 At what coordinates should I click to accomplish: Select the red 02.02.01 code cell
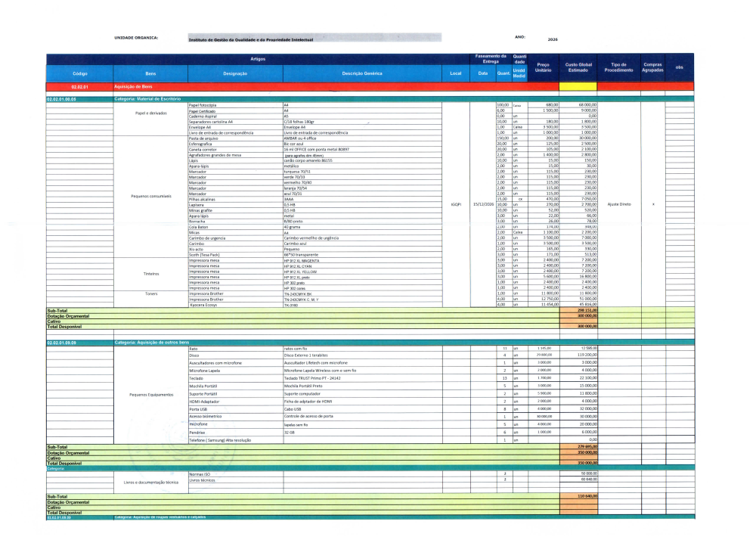(79, 87)
